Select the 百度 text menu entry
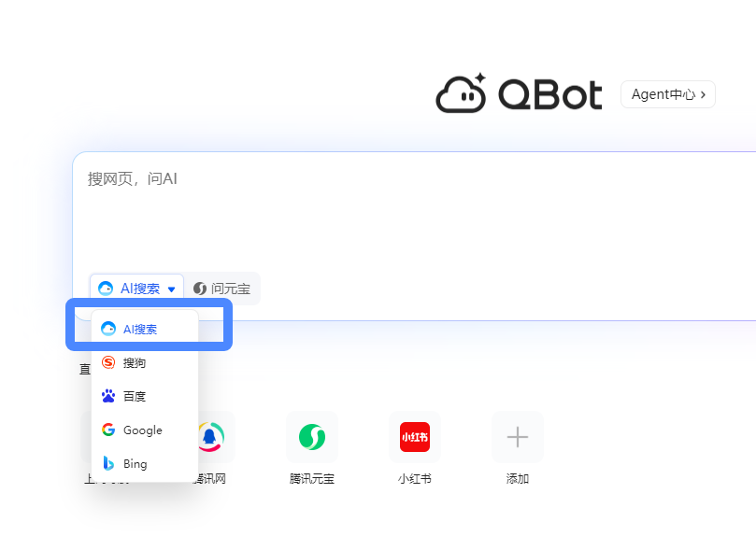 coord(135,396)
